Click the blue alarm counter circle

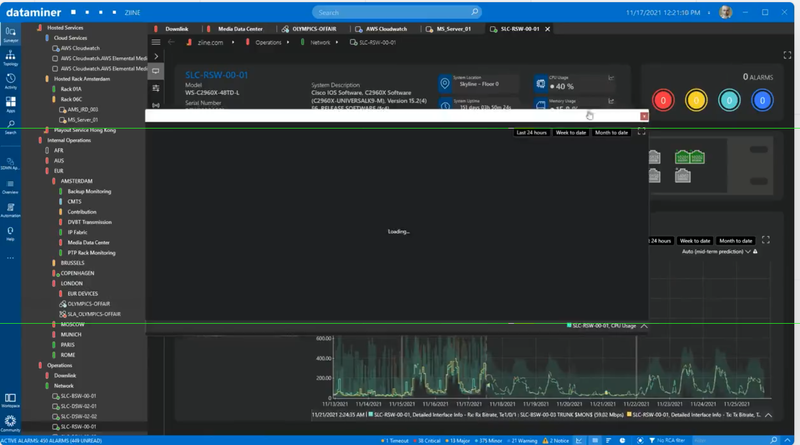(x=762, y=101)
